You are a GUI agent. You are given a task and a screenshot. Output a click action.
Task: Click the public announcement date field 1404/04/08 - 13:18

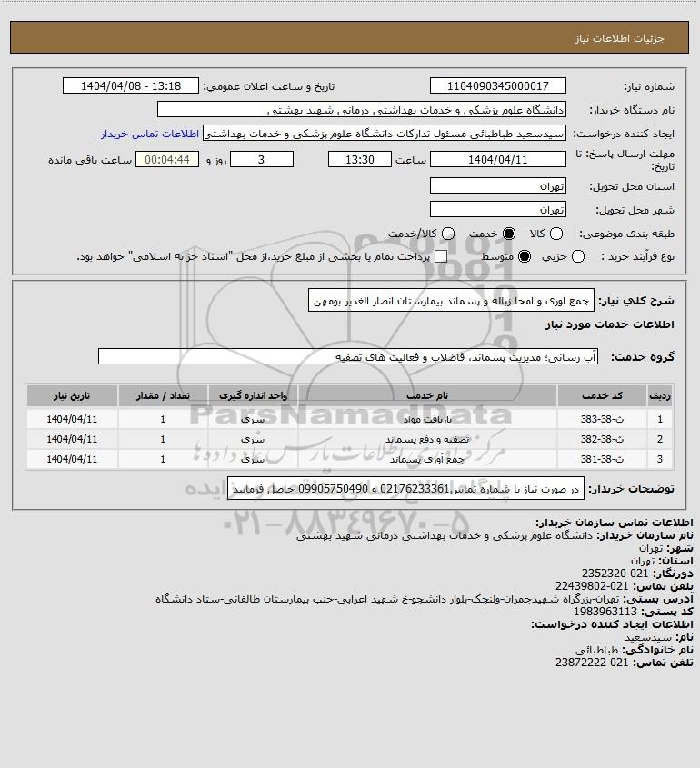point(131,85)
